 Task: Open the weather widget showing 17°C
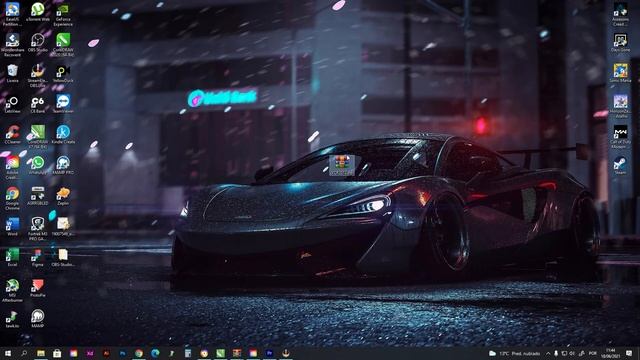pos(514,353)
